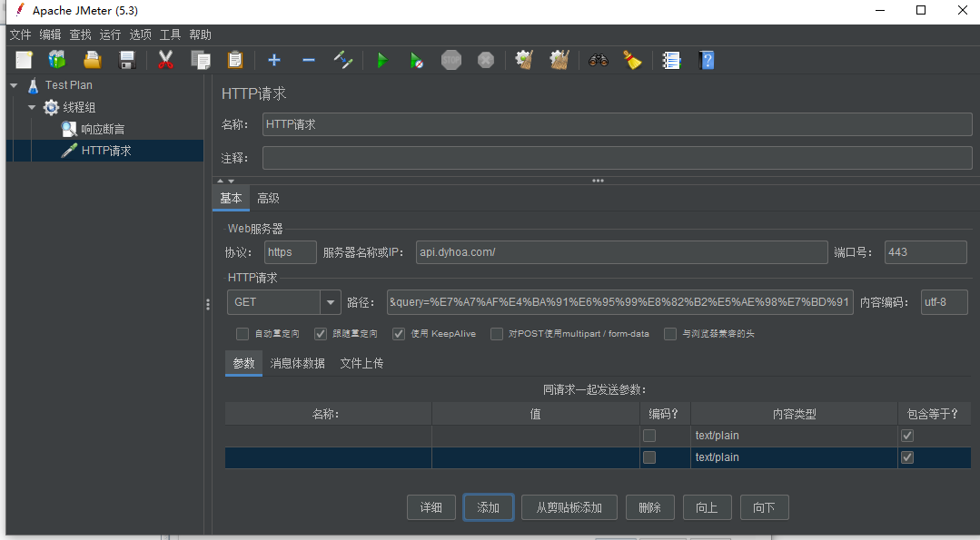Open the 选项 menu

(x=140, y=35)
